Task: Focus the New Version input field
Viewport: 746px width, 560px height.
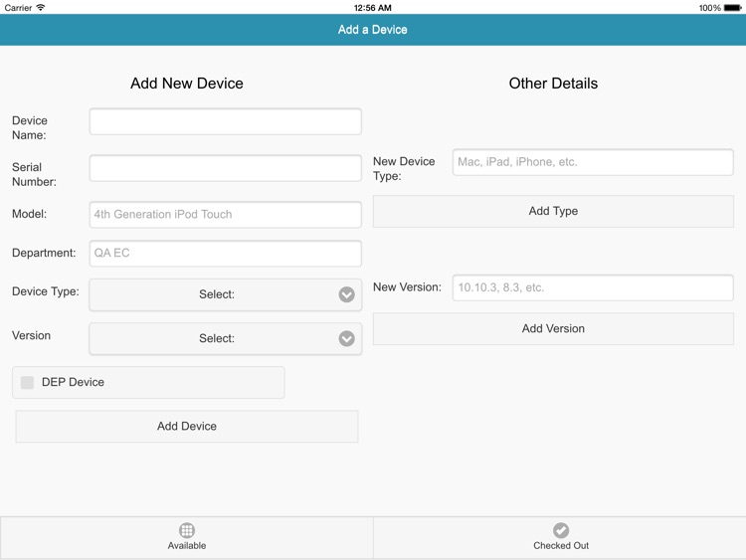Action: (x=593, y=287)
